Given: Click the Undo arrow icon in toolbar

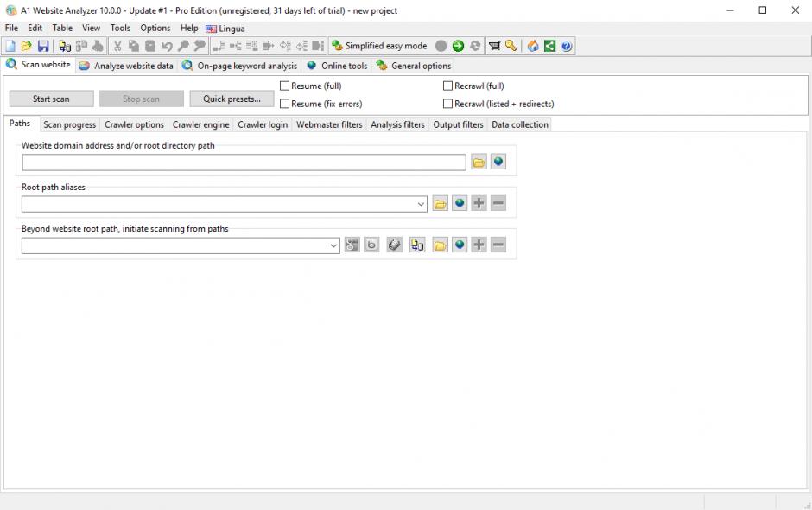Looking at the screenshot, I should click(167, 46).
